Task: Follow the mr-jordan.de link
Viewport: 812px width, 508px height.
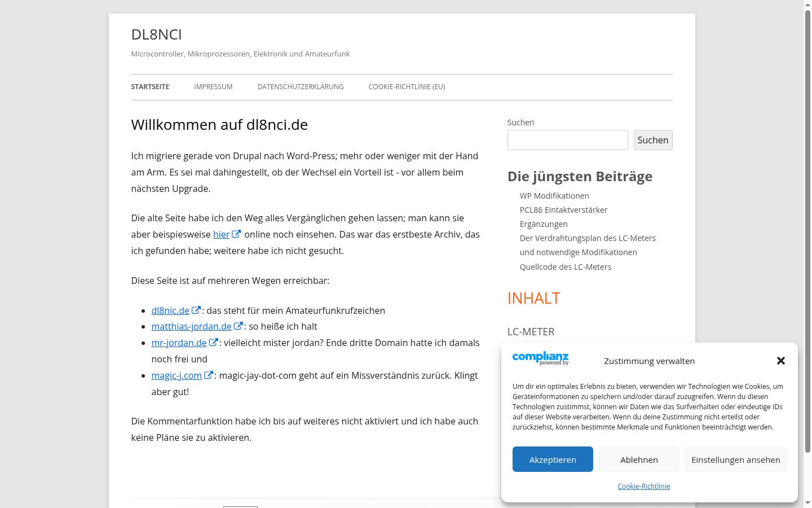Action: pos(179,343)
